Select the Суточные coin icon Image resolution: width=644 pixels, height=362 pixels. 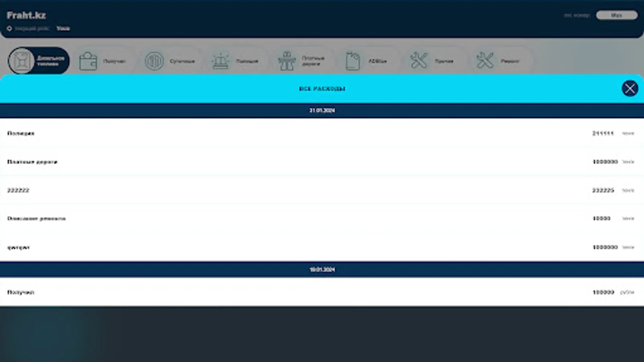click(x=155, y=60)
